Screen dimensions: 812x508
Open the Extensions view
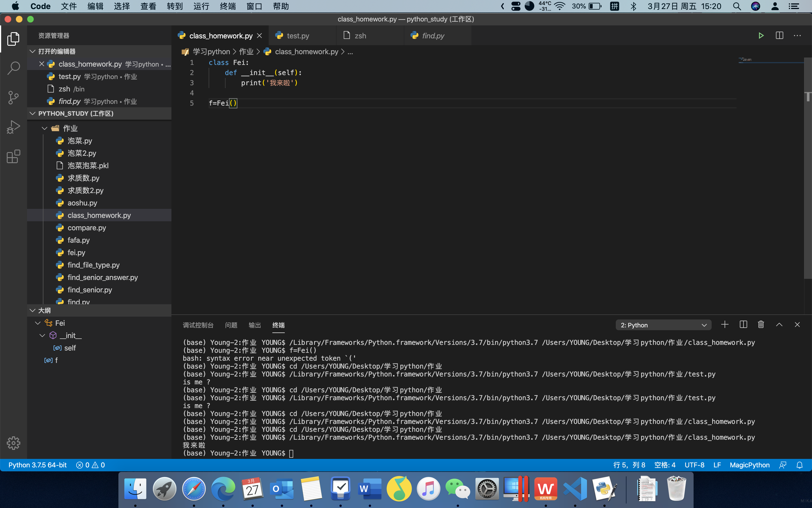[14, 157]
